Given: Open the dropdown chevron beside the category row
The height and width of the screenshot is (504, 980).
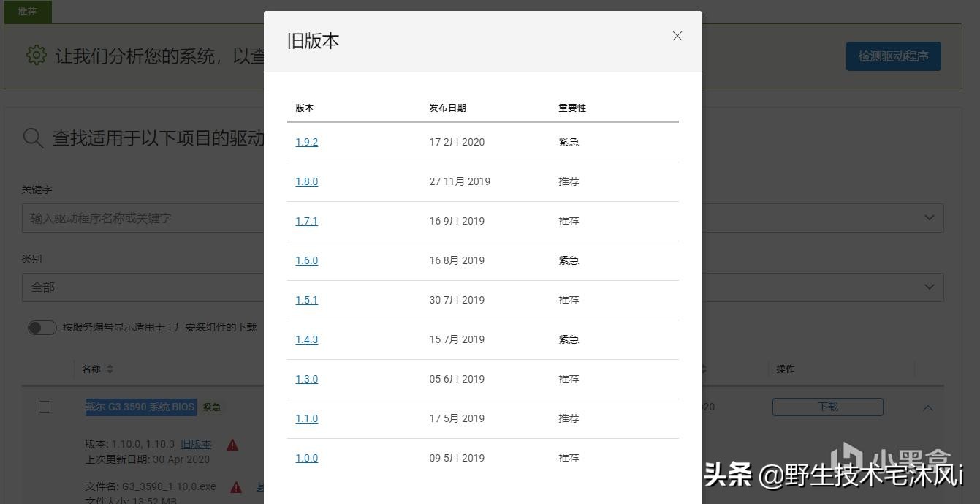Looking at the screenshot, I should point(929,287).
